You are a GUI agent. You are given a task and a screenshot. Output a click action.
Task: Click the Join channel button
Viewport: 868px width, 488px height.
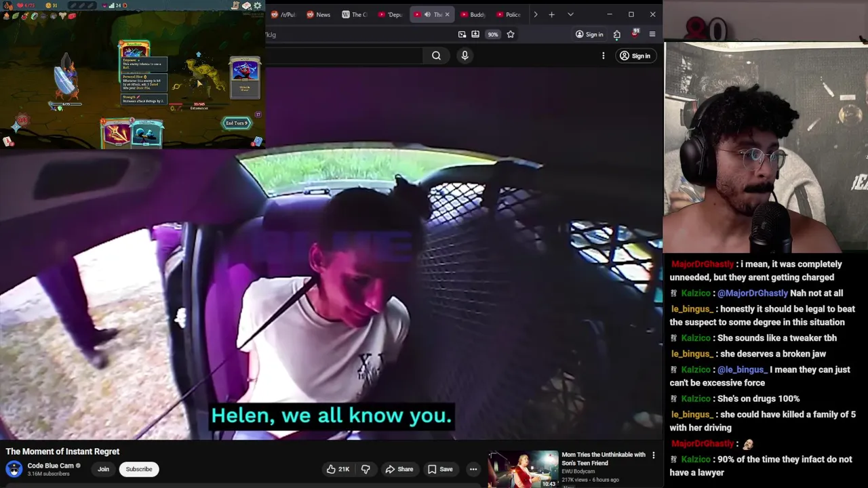click(103, 469)
